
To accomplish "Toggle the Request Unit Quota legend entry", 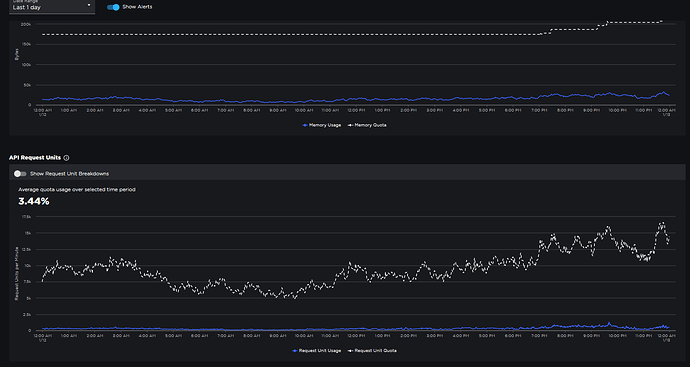I will point(372,351).
